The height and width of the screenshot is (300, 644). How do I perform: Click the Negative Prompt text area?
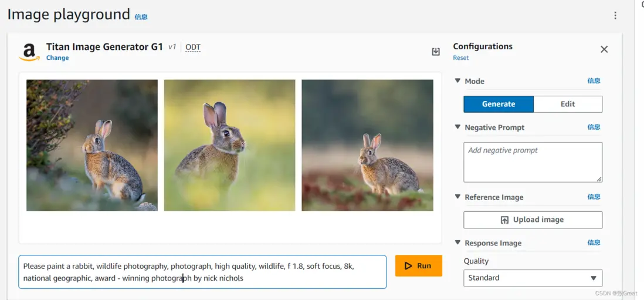(x=533, y=162)
